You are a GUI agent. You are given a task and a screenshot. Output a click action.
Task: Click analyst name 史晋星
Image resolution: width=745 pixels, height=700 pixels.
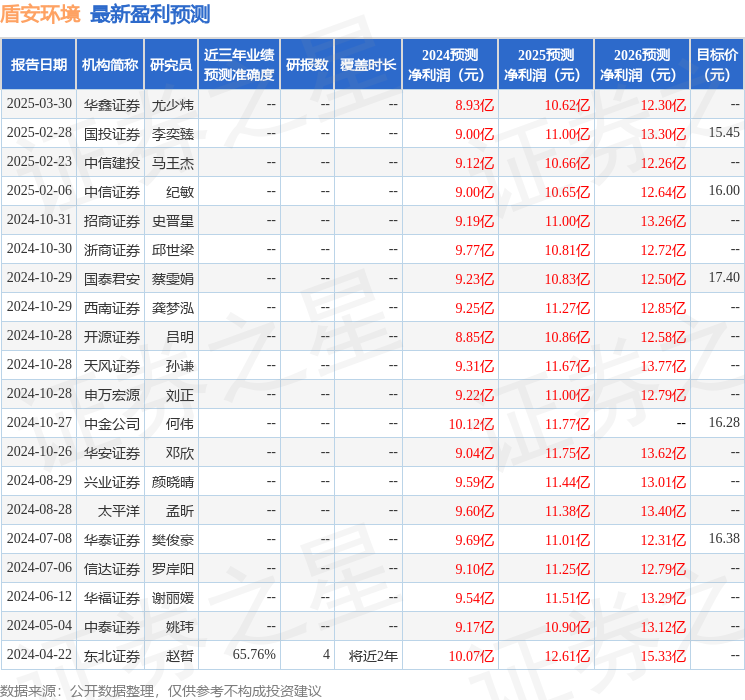tap(172, 221)
